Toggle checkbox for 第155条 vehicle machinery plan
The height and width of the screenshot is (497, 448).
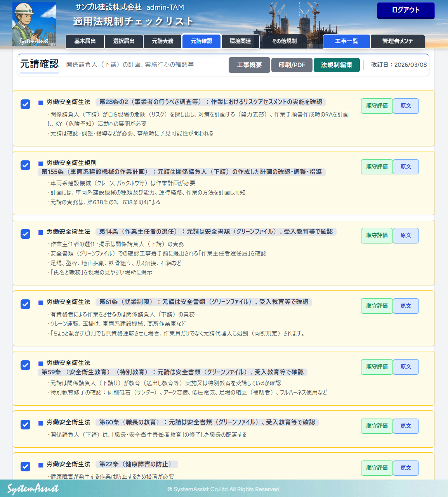point(25,165)
